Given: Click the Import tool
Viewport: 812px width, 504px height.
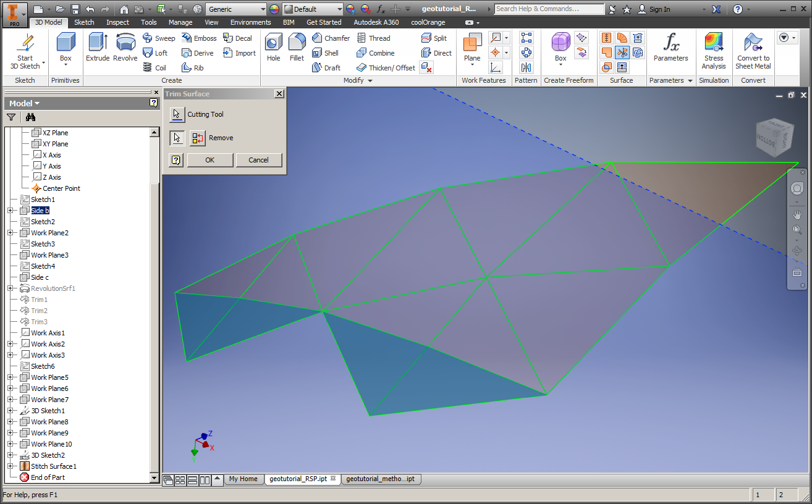Looking at the screenshot, I should click(x=239, y=53).
